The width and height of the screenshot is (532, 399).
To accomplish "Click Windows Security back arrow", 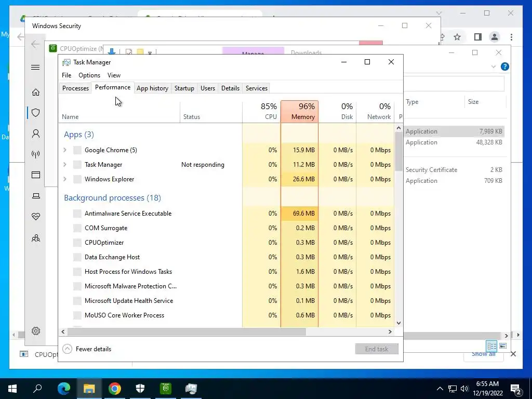I will (35, 44).
